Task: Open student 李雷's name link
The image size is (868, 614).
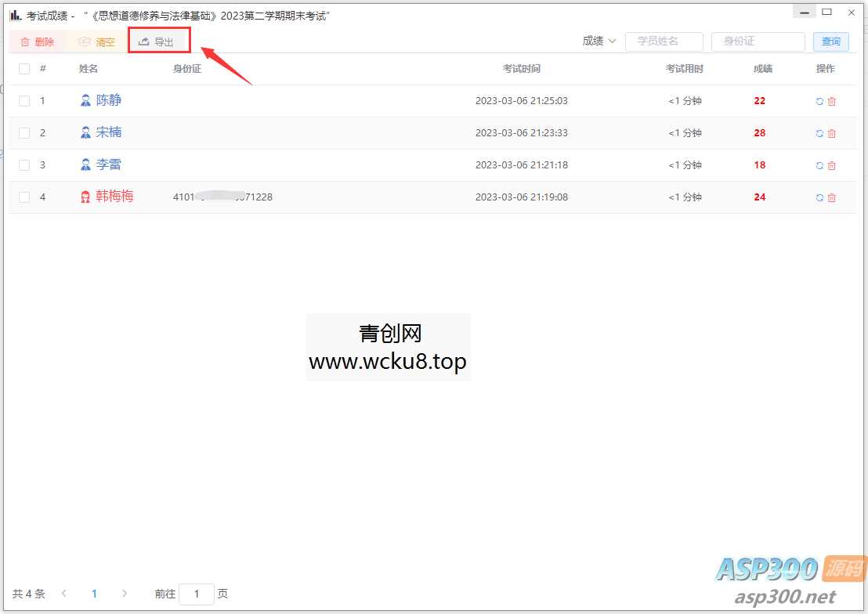Action: click(x=109, y=164)
